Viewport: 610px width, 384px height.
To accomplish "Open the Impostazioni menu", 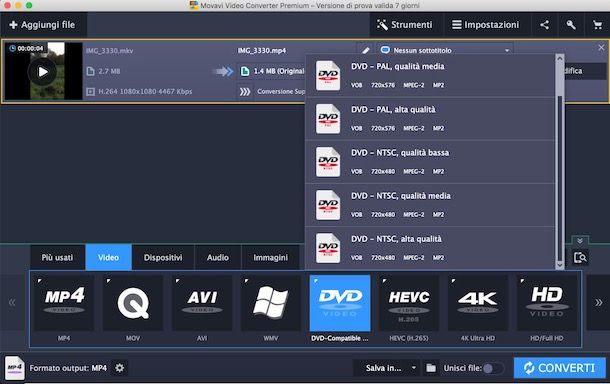I will (486, 25).
